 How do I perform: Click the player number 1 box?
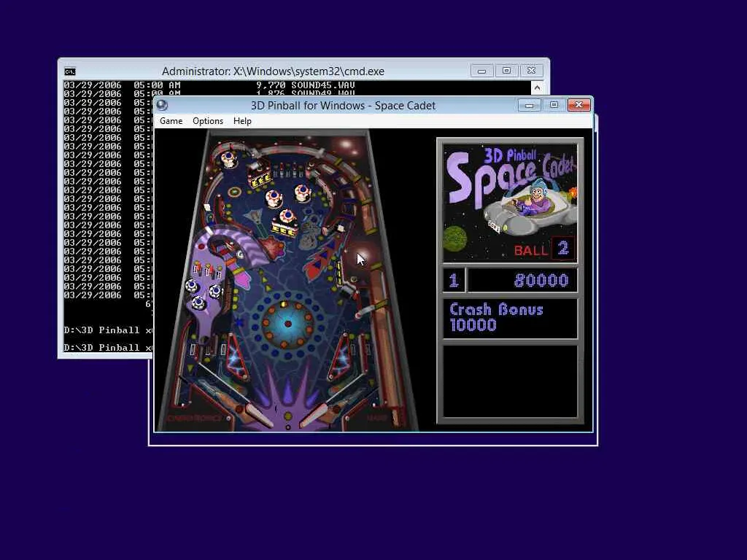454,281
